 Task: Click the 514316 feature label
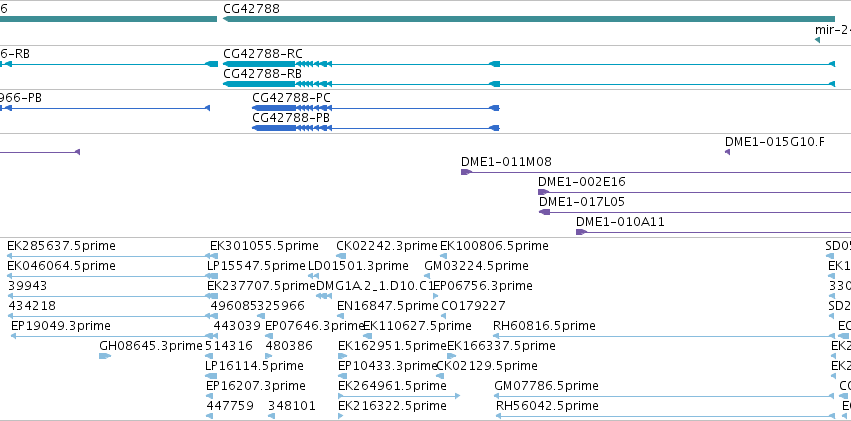228,346
